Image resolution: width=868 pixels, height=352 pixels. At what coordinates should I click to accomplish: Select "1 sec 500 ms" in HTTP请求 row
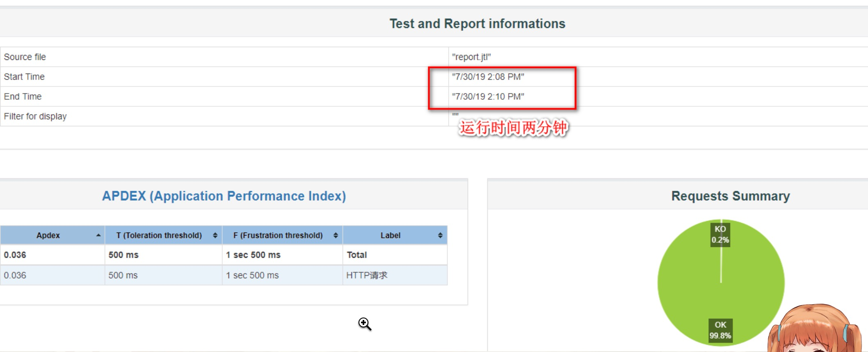(252, 275)
